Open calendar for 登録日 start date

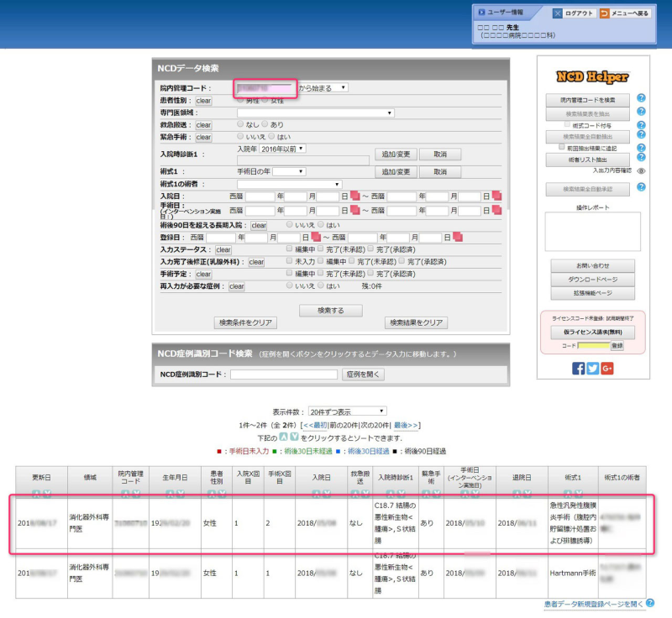click(x=316, y=237)
